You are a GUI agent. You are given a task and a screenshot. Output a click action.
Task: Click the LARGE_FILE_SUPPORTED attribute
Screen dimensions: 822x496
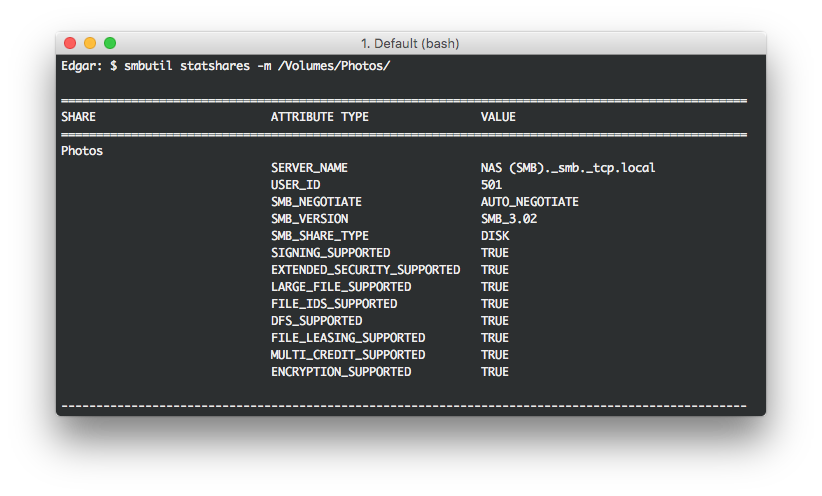point(341,287)
